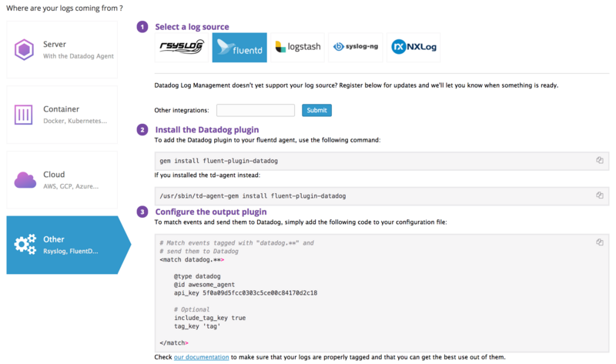Viewport: 616px width, 364px height.
Task: Click the '# Optional' comment line
Action: [192, 309]
